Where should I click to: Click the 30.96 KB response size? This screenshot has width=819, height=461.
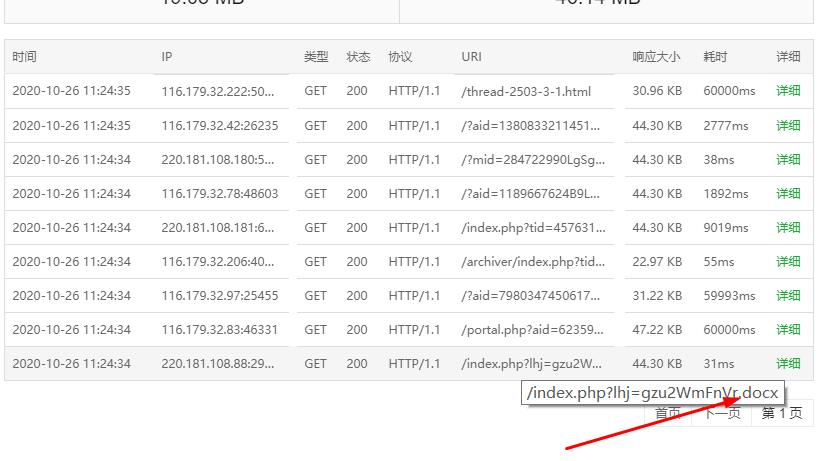point(657,91)
